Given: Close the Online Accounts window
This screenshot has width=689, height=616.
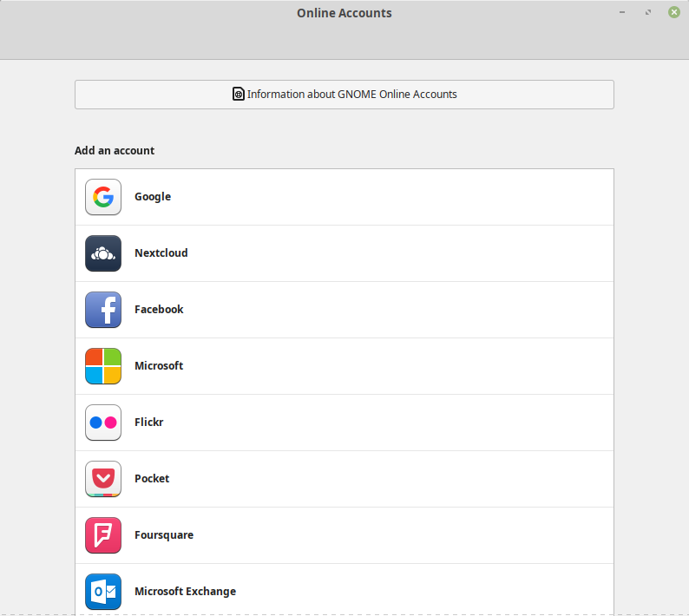Looking at the screenshot, I should [x=674, y=12].
